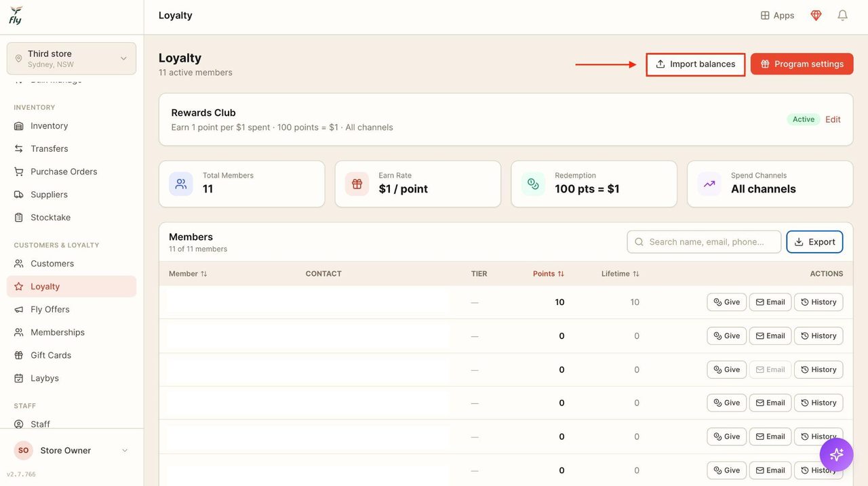This screenshot has height=486, width=868.
Task: Click the search magnifier icon
Action: tap(639, 242)
